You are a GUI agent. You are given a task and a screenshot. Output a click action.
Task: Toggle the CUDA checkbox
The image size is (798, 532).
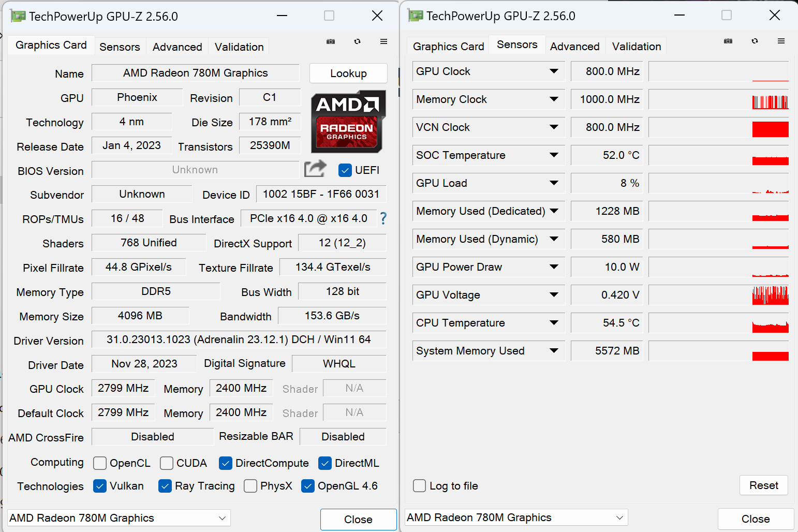click(167, 463)
